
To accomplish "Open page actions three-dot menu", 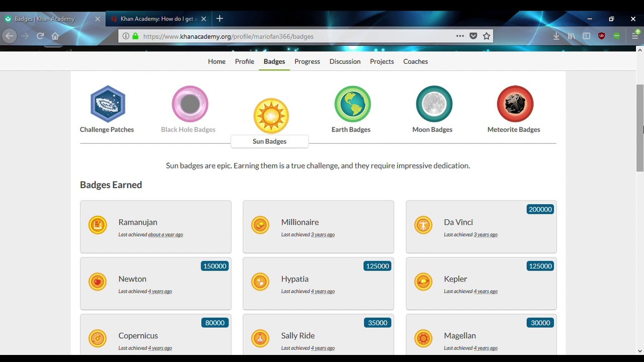I will pos(460,36).
